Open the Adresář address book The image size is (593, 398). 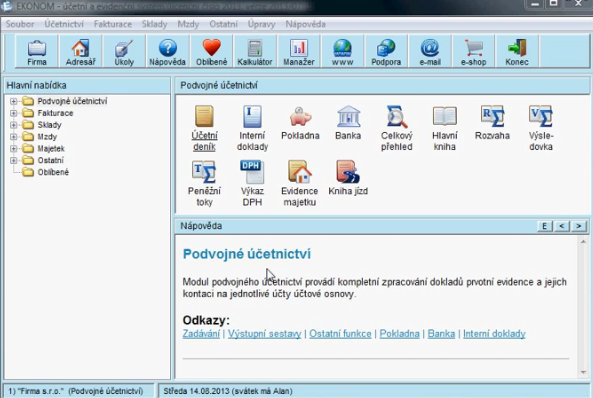(x=80, y=52)
